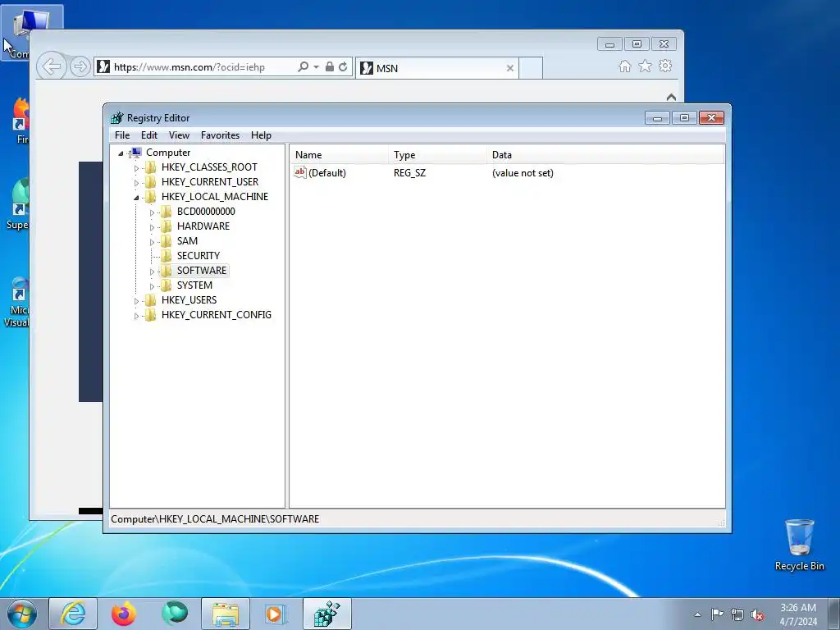Click the muted volume tray icon

757,614
